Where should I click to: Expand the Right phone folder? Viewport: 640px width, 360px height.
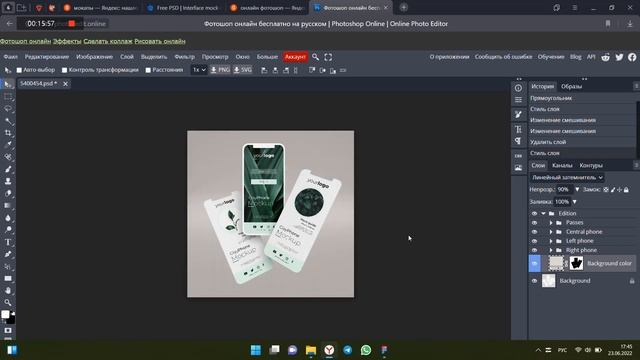[x=551, y=250]
